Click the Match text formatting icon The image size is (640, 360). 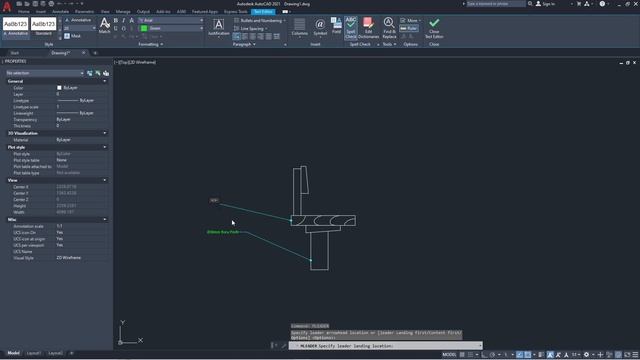pos(104,25)
